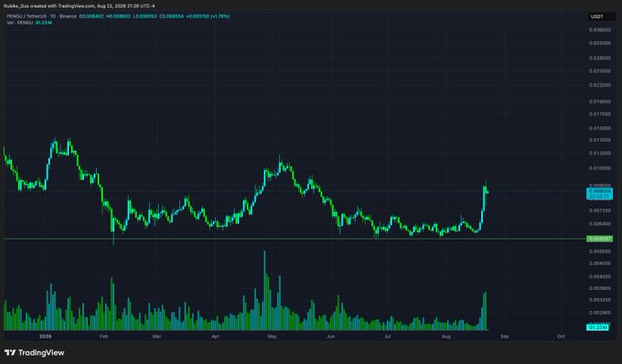Click the Oct label on time axis

click(561, 337)
